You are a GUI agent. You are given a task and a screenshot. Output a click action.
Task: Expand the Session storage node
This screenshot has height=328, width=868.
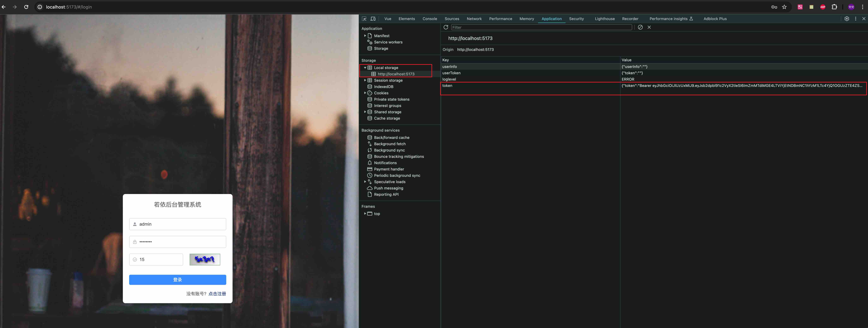tap(365, 80)
